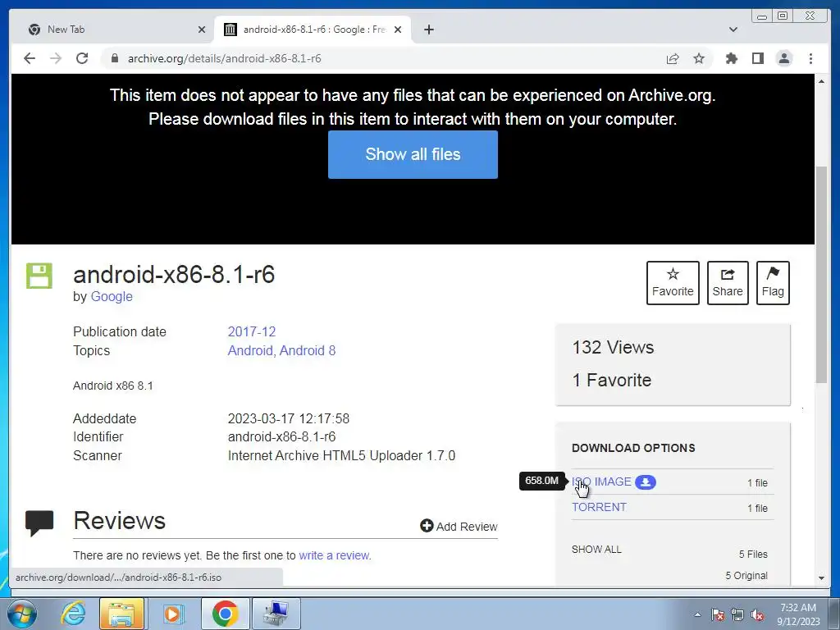The width and height of the screenshot is (840, 630).
Task: Open Windows Media Player from taskbar
Action: (173, 614)
